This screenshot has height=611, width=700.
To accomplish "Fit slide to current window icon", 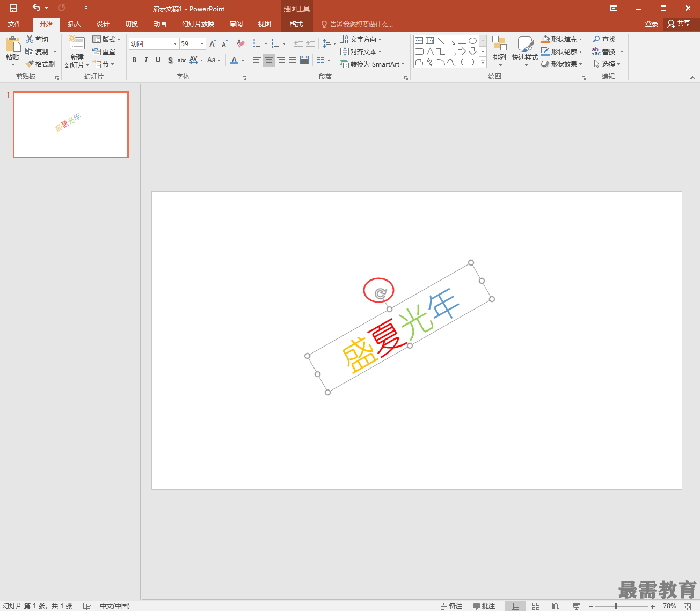I will coord(688,606).
